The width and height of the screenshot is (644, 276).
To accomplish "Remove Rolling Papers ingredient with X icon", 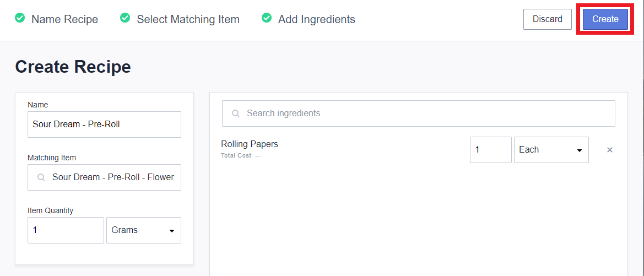I will [610, 150].
